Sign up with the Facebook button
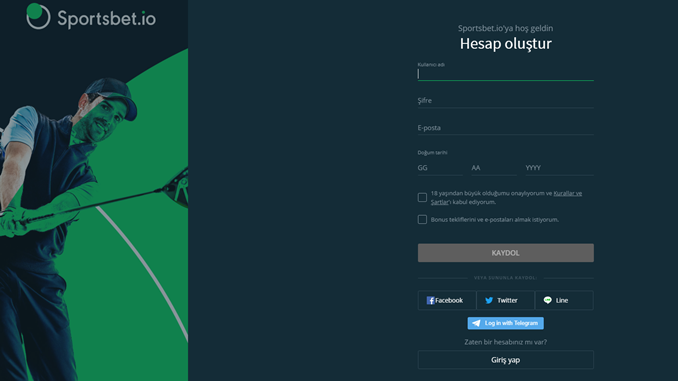This screenshot has width=678, height=381. click(x=447, y=300)
